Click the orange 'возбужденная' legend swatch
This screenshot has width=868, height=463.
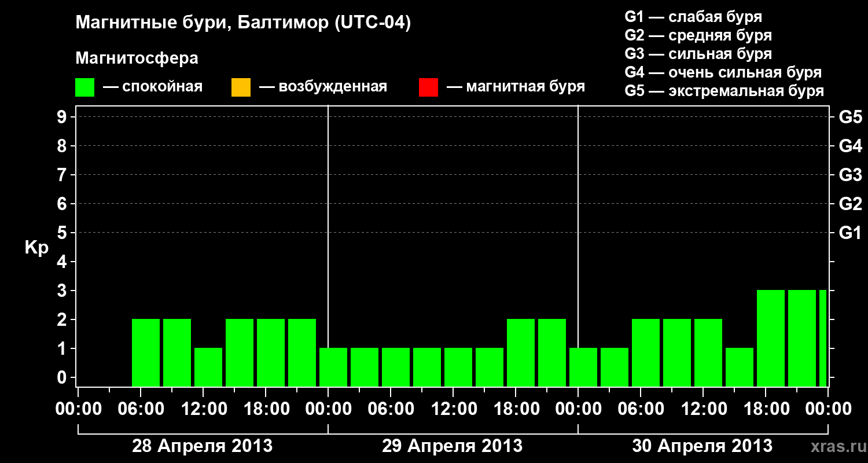pyautogui.click(x=241, y=87)
